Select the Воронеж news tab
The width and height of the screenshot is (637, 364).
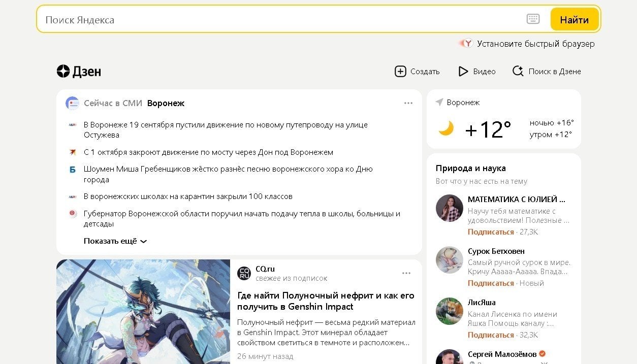click(x=166, y=103)
